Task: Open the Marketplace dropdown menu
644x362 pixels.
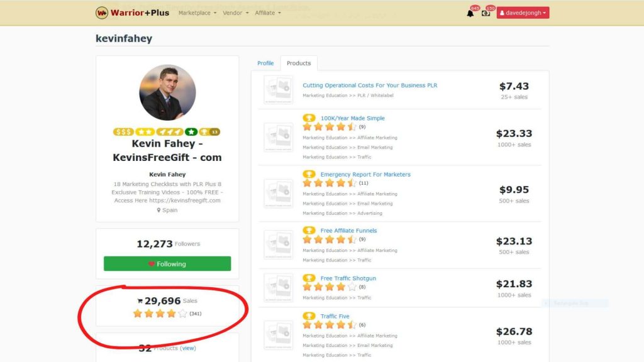Action: click(x=197, y=13)
